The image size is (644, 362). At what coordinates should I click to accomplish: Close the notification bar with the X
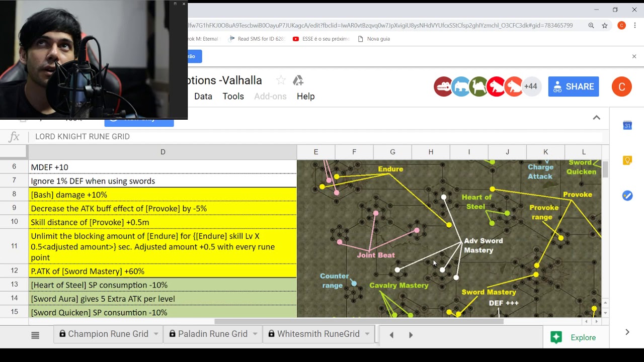[634, 56]
